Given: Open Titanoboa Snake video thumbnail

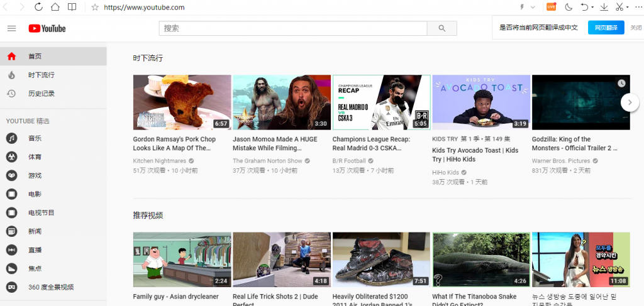Looking at the screenshot, I should click(481, 260).
